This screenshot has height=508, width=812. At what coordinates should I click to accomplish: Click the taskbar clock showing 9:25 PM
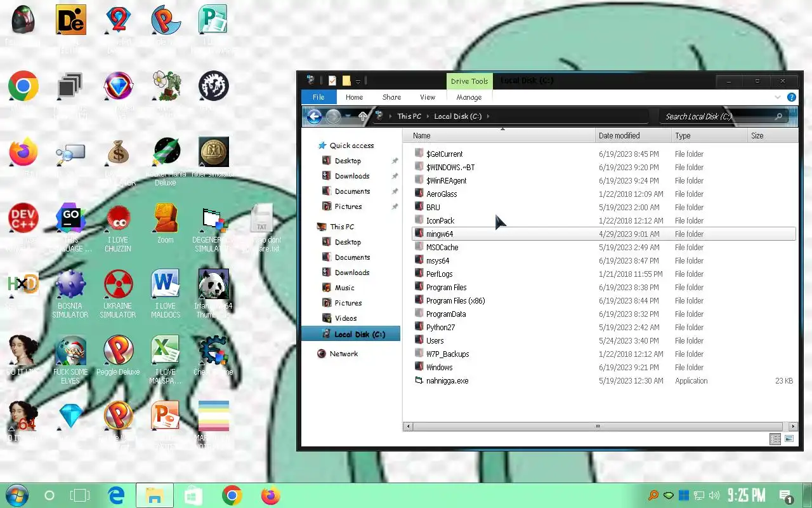click(746, 495)
